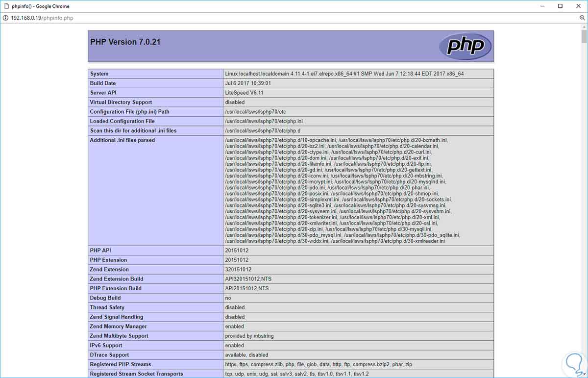The height and width of the screenshot is (378, 588).
Task: Click the 'Zend Signal Handling' label
Action: [x=117, y=317]
